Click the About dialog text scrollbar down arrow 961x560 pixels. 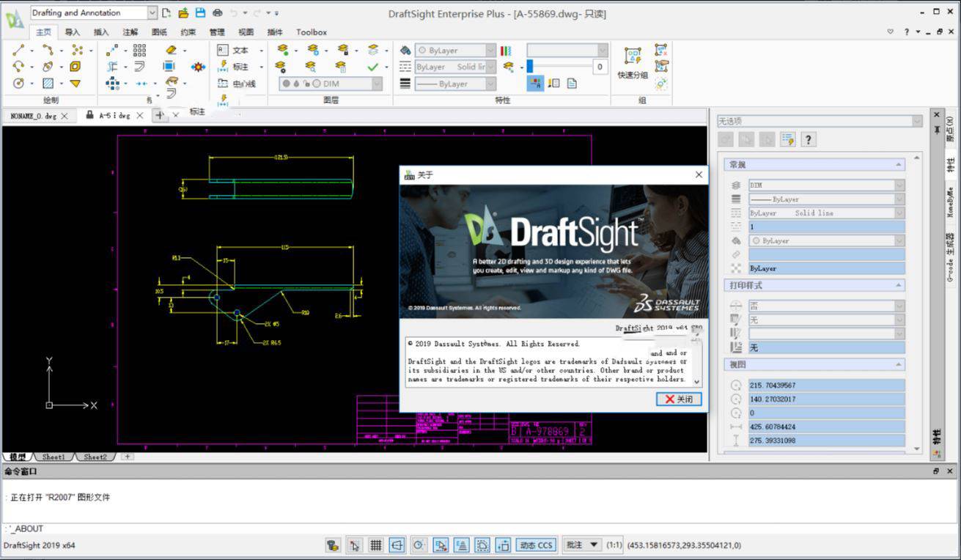(696, 381)
